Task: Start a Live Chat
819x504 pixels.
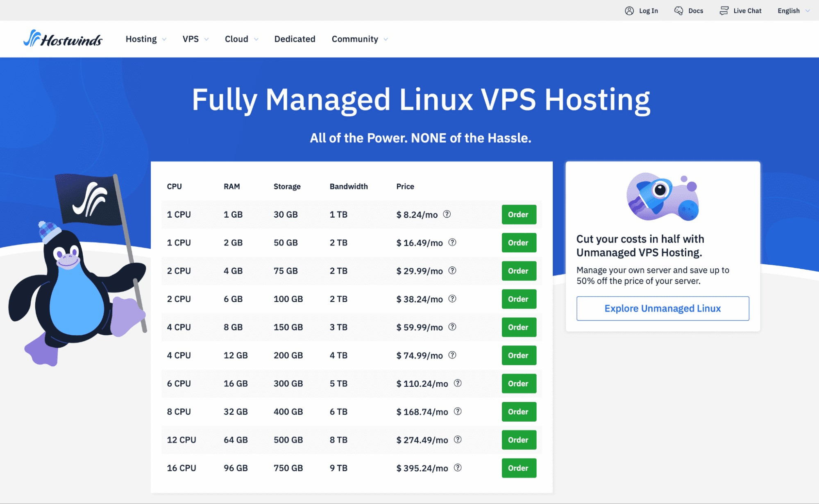Action: (x=747, y=11)
